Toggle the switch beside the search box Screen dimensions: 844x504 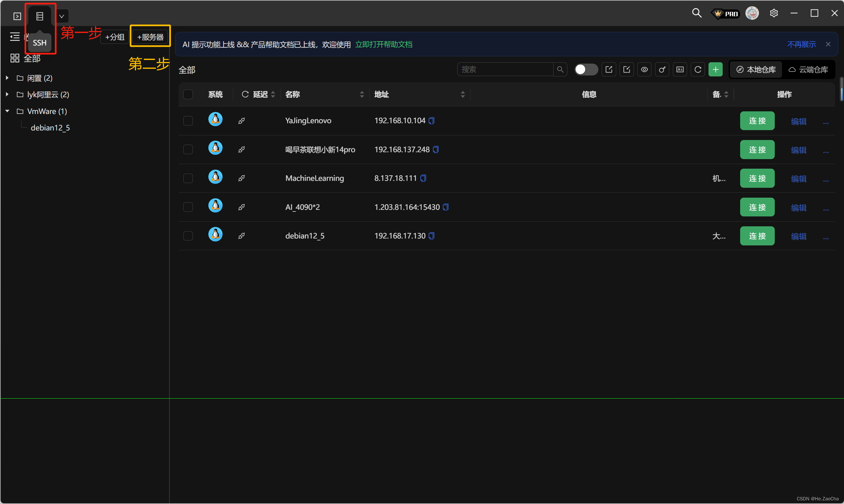586,70
